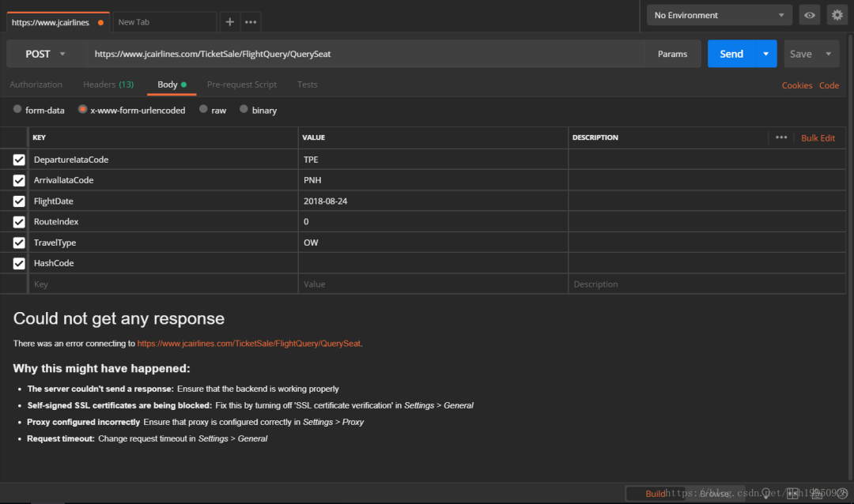Click the Bulk Edit link
The width and height of the screenshot is (854, 504).
click(818, 137)
